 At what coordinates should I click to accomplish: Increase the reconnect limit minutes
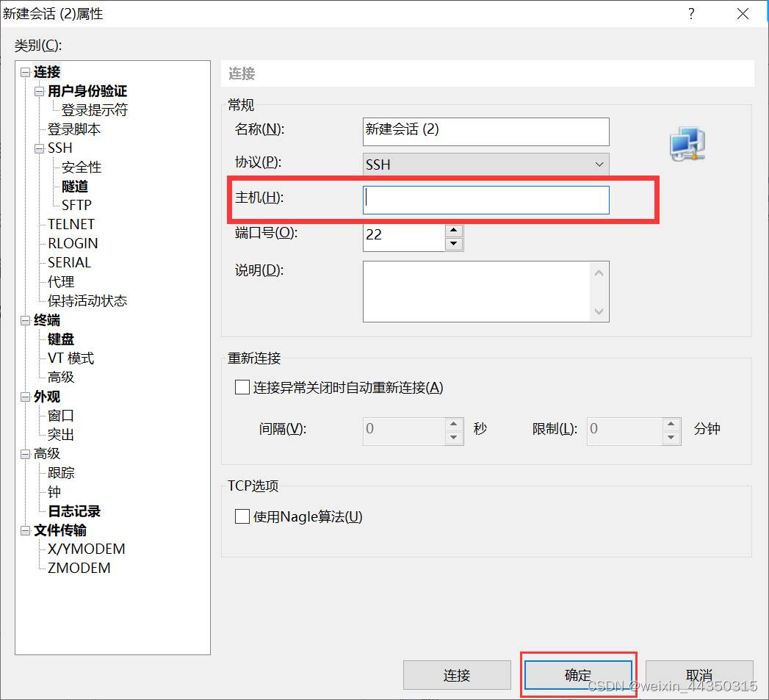[x=671, y=424]
